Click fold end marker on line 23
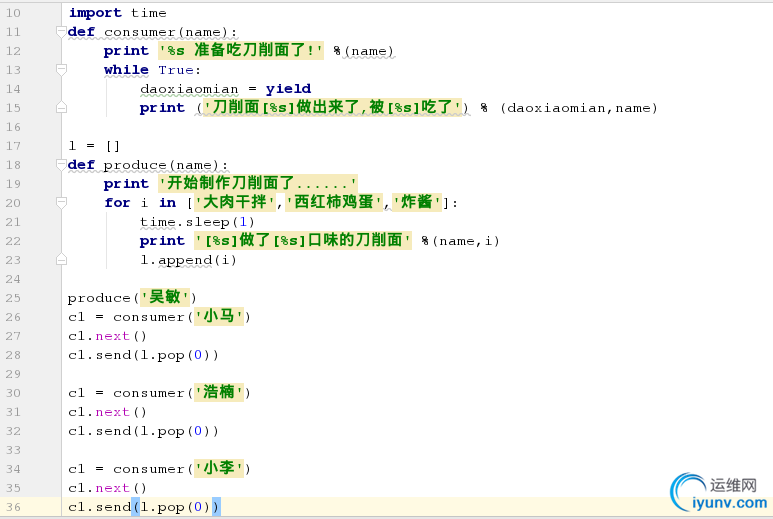 (x=61, y=259)
